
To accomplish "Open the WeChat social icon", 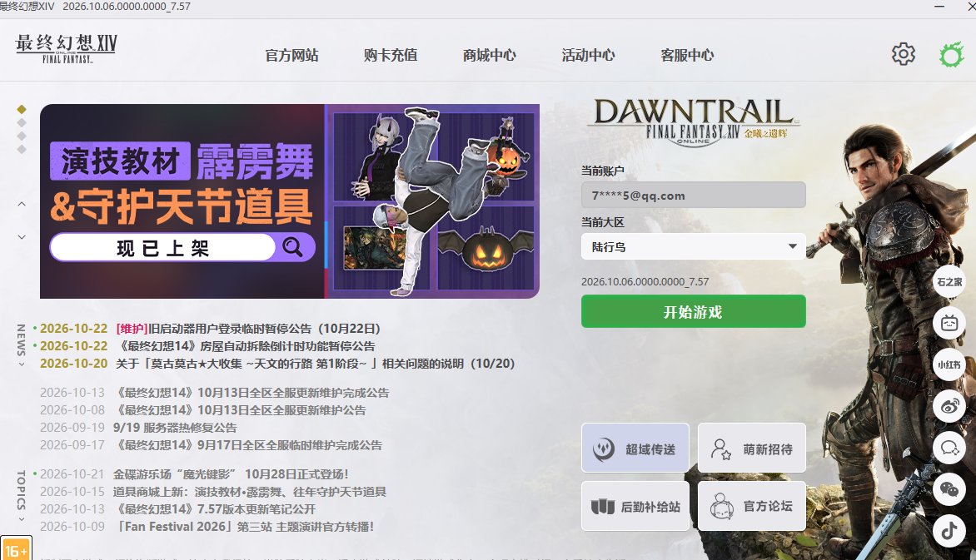I will click(949, 489).
